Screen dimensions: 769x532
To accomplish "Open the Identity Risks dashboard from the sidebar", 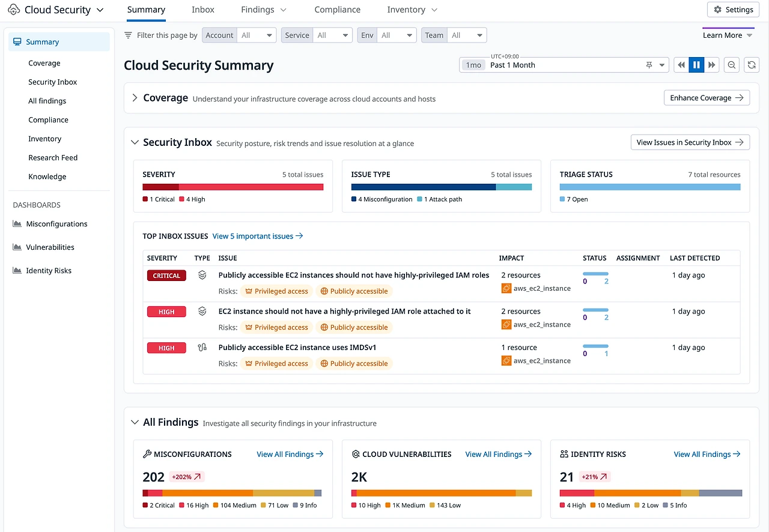I will pos(47,270).
